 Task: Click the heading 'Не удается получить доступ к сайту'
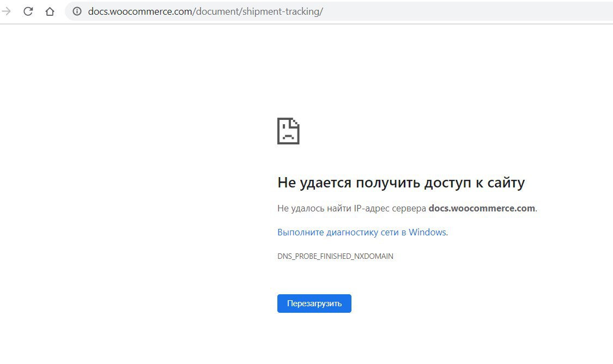pyautogui.click(x=401, y=183)
